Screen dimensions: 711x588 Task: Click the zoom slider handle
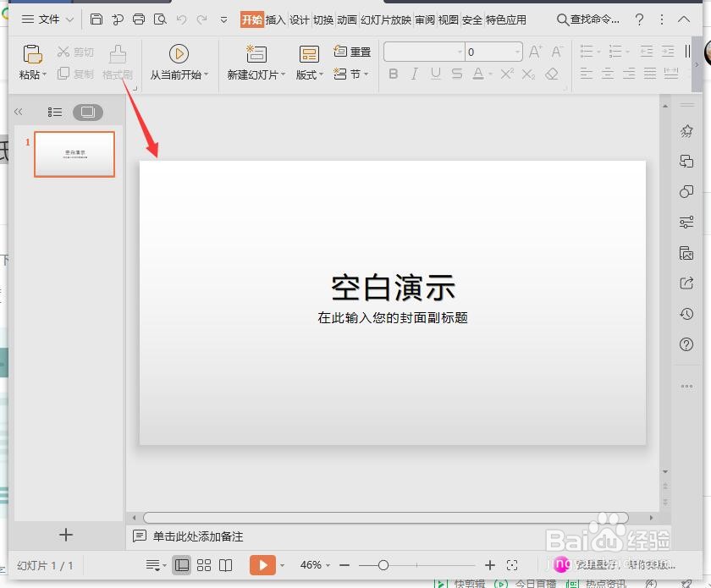click(383, 565)
